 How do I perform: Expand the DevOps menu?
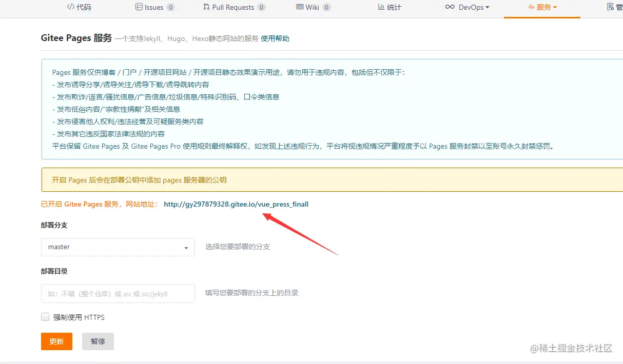[467, 7]
